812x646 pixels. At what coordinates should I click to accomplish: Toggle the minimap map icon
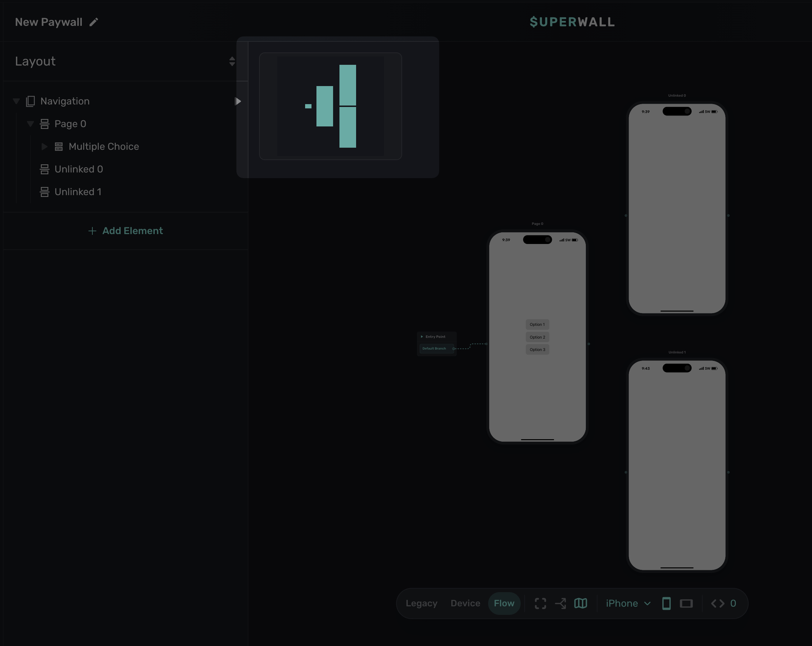(581, 603)
